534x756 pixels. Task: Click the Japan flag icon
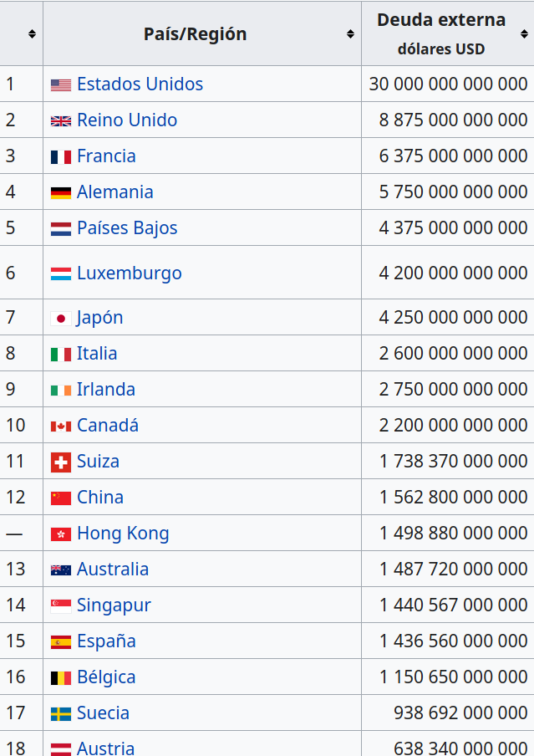60,318
